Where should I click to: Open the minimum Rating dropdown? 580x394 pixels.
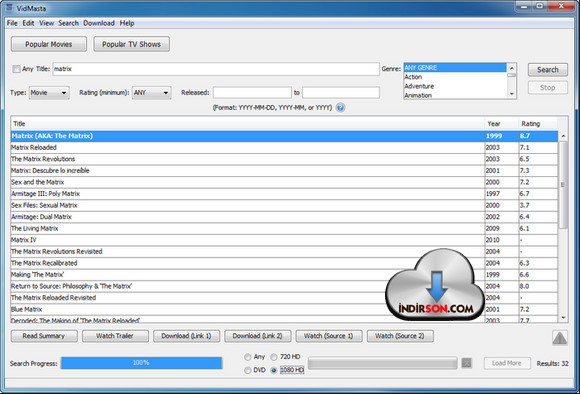click(x=152, y=92)
